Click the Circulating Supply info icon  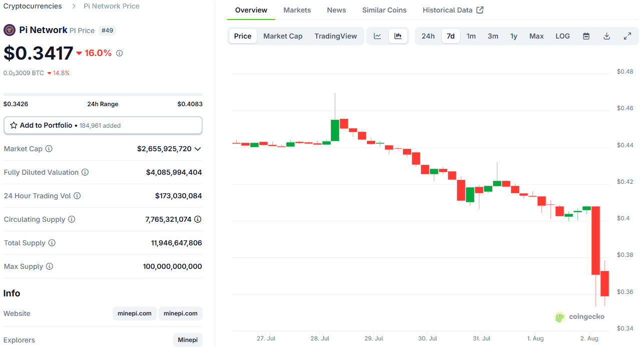72,219
